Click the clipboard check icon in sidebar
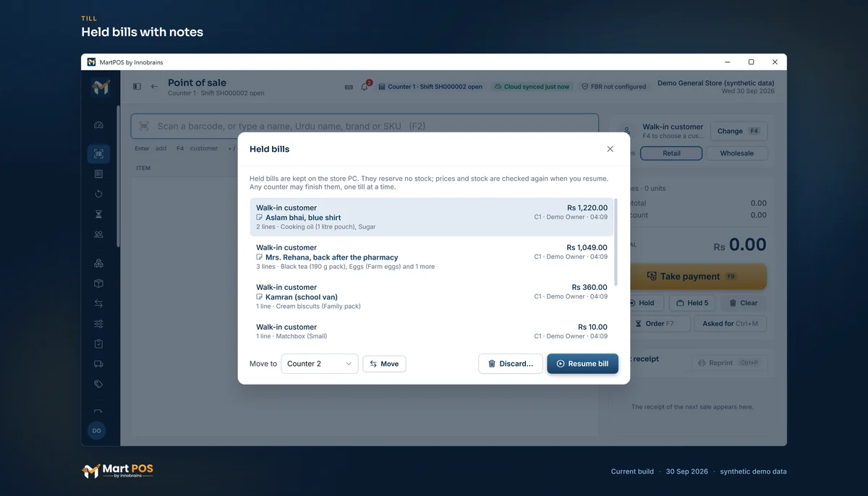868x496 pixels. tap(99, 344)
